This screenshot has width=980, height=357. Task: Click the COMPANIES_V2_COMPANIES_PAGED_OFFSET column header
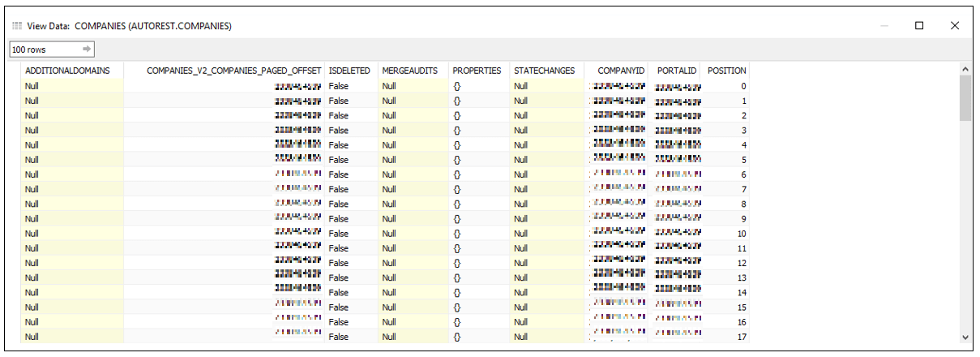[x=234, y=71]
